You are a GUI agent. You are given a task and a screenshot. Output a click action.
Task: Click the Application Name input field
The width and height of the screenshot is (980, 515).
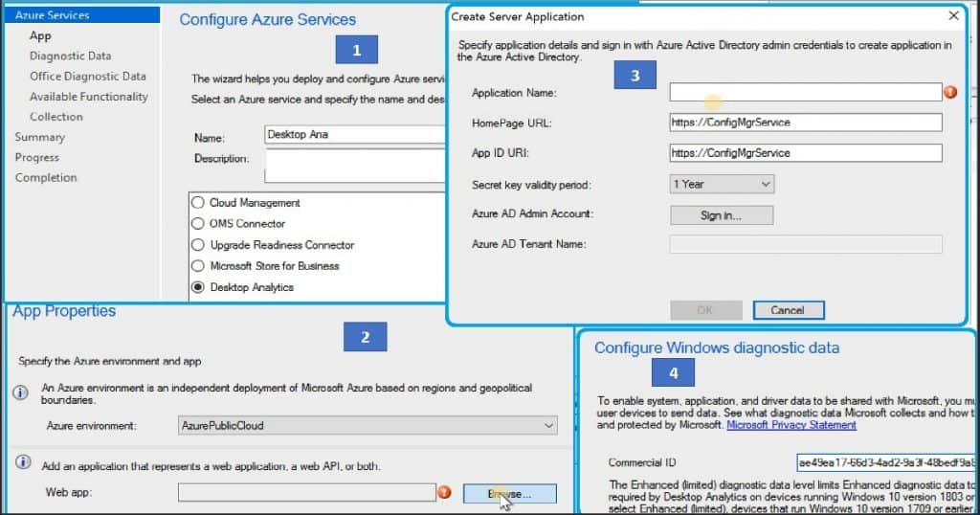[806, 93]
